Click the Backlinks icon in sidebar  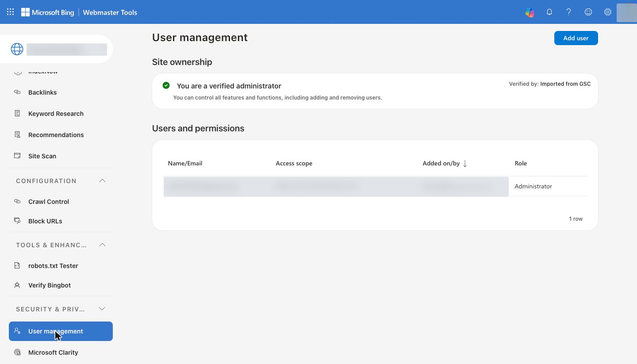[17, 92]
